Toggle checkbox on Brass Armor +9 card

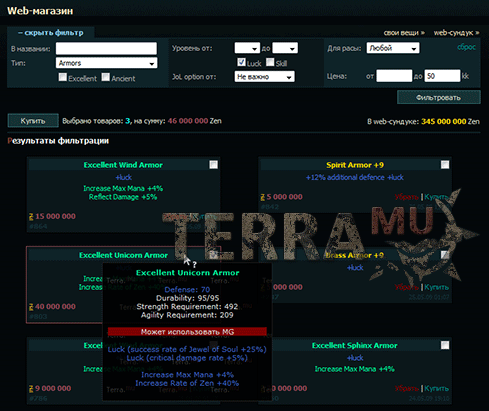coord(445,255)
